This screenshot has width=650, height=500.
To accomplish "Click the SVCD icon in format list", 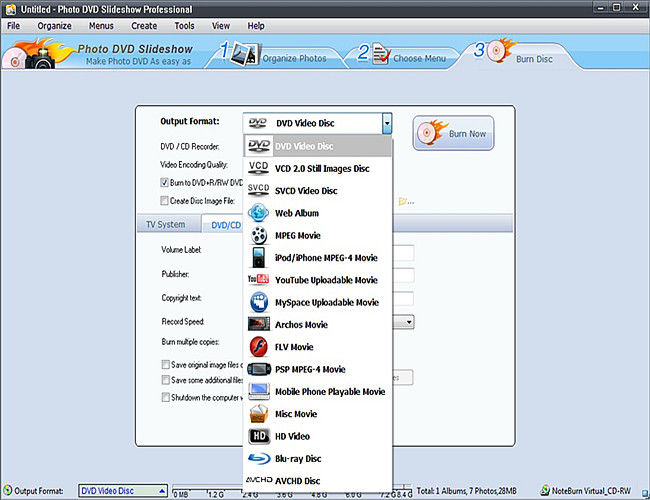I will pyautogui.click(x=259, y=190).
